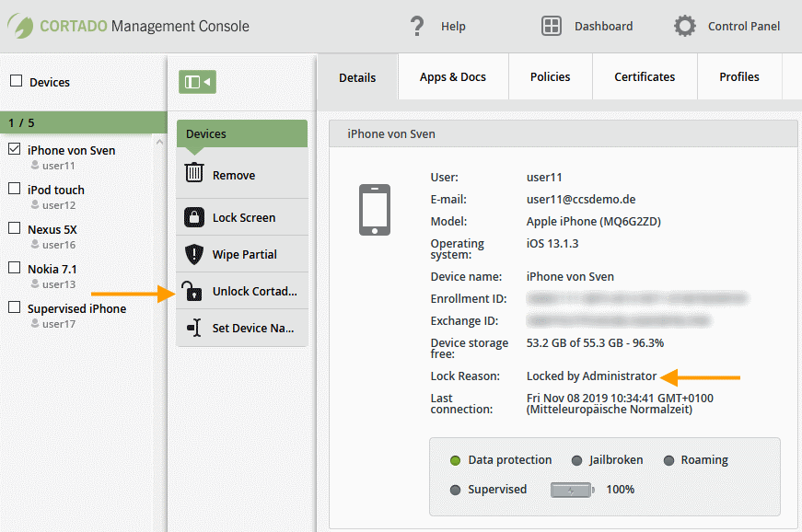802x532 pixels.
Task: Click user icon beside user12
Action: tap(35, 204)
